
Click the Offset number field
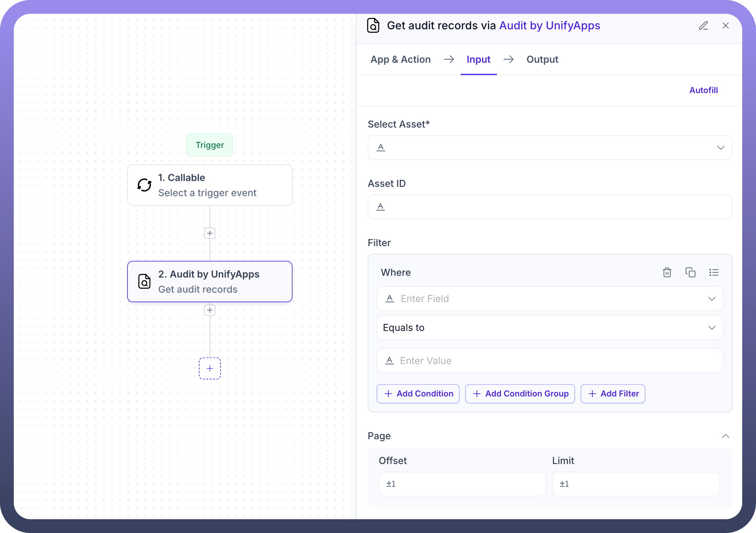point(462,484)
